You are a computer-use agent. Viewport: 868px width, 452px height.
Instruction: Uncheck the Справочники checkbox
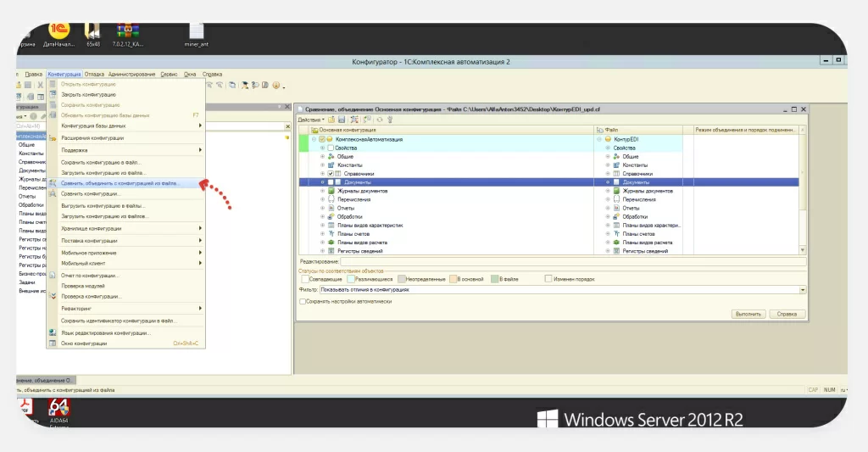tap(331, 173)
